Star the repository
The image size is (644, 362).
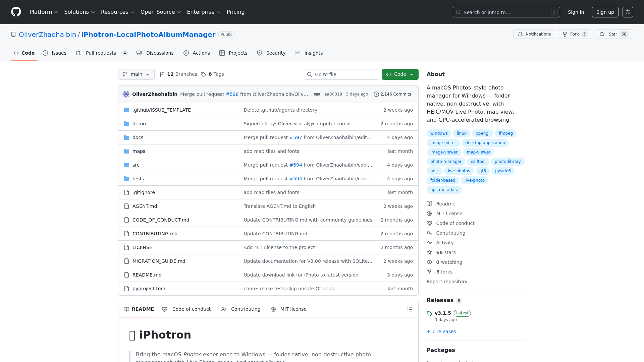(x=613, y=34)
